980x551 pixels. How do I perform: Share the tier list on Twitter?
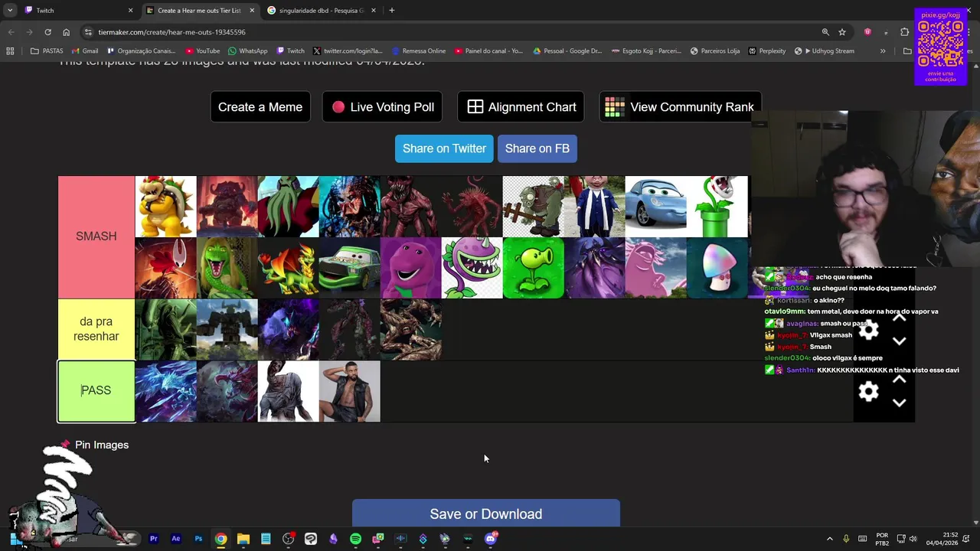444,148
